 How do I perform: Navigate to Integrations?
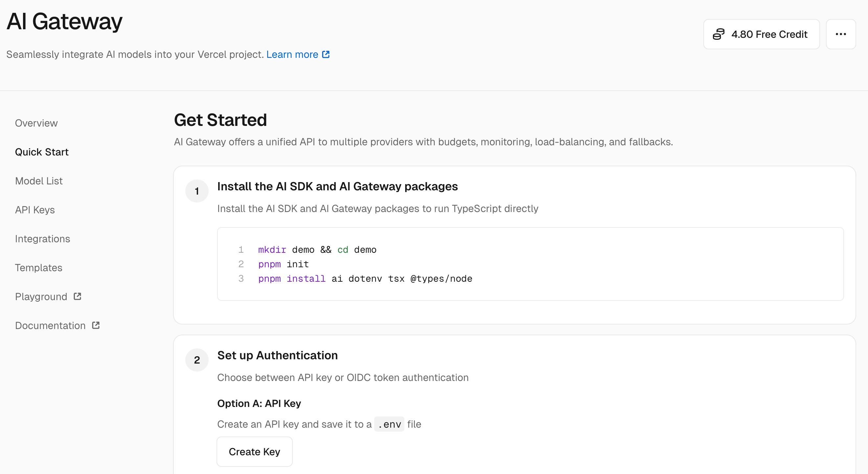click(42, 239)
